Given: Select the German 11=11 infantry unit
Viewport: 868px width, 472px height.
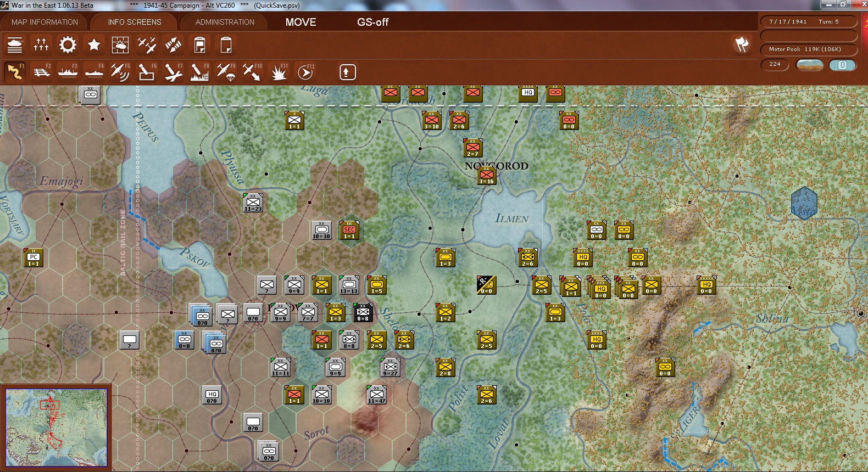Looking at the screenshot, I should click(281, 367).
